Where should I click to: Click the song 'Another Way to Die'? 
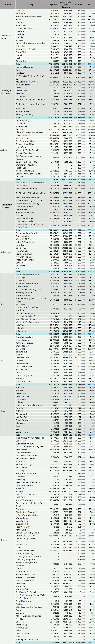[x=25, y=171]
